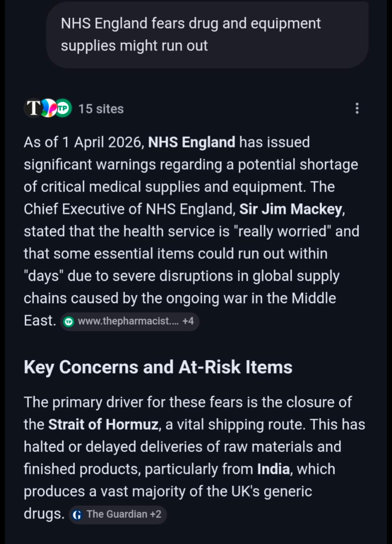Click the Guardian 'G' logo icon
The image size is (392, 544).
click(x=77, y=515)
